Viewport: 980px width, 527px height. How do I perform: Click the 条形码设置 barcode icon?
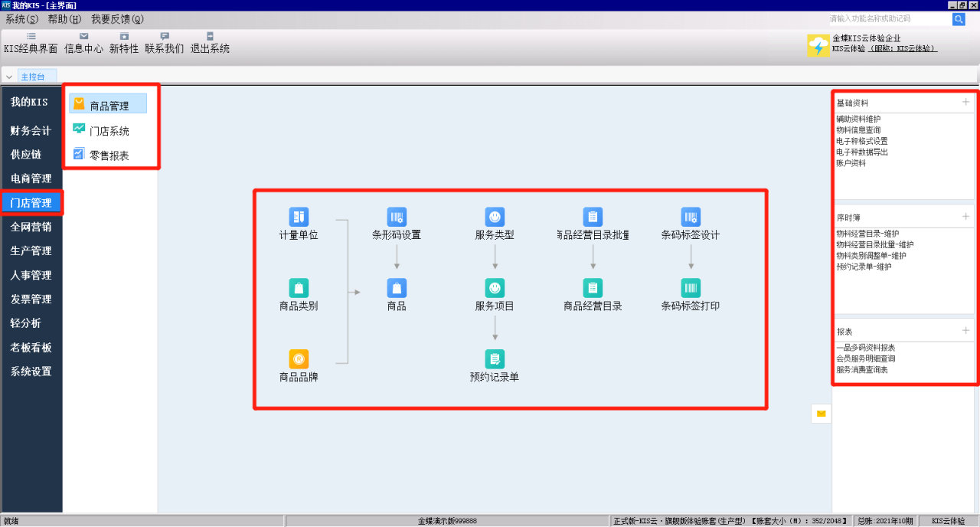tap(397, 217)
